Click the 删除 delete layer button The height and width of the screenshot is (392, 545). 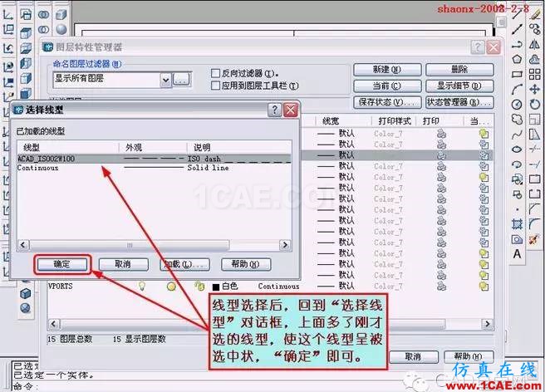click(x=459, y=70)
